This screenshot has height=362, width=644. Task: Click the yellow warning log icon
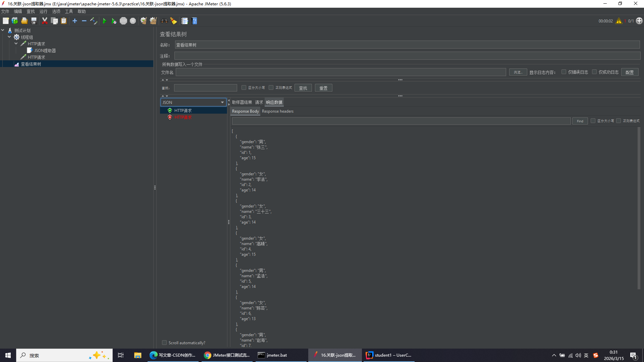(x=619, y=21)
